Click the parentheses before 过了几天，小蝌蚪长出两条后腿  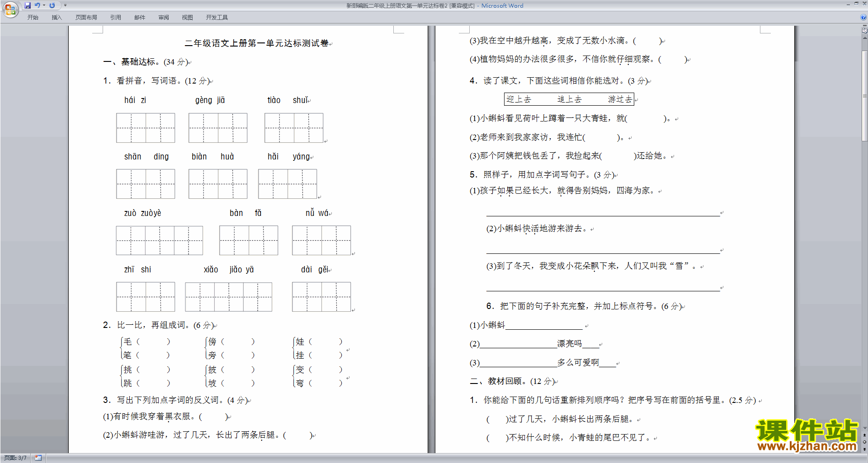(x=497, y=419)
